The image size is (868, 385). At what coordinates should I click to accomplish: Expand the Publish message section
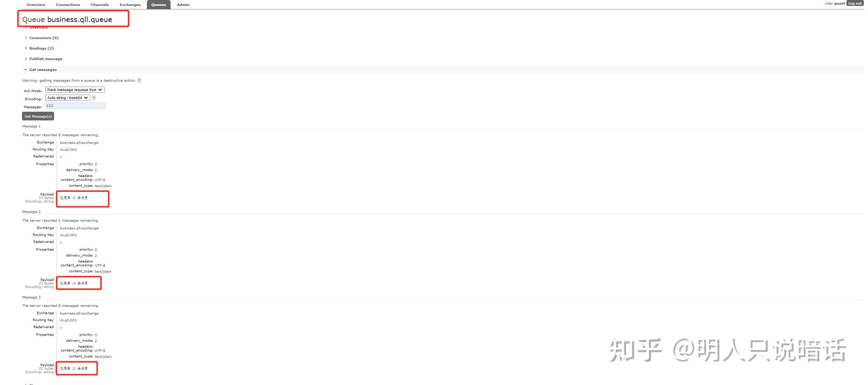[45, 59]
